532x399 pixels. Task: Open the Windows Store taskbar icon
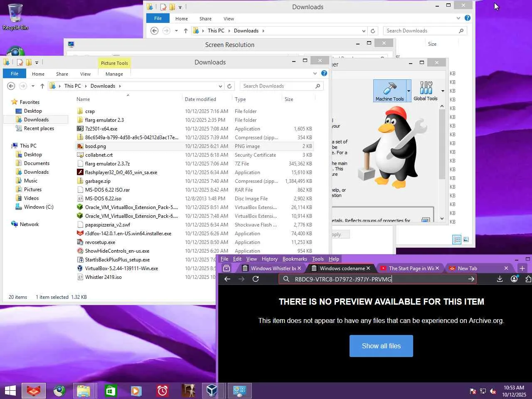pos(110,391)
